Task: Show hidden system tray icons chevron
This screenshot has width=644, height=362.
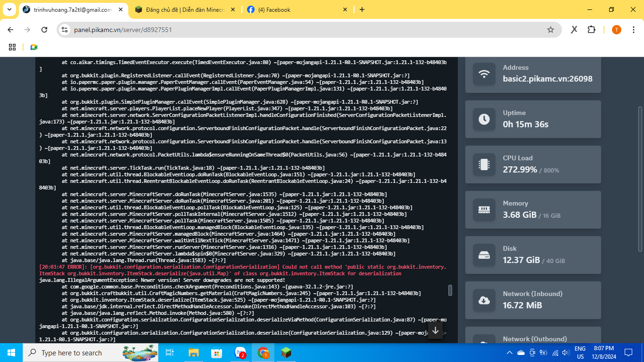Action: click(x=510, y=353)
